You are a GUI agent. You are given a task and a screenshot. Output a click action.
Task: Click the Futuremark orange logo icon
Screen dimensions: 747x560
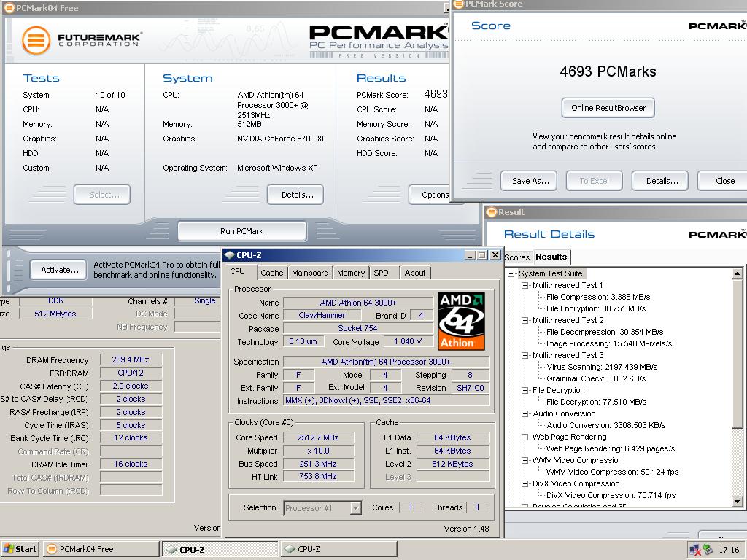(36, 40)
